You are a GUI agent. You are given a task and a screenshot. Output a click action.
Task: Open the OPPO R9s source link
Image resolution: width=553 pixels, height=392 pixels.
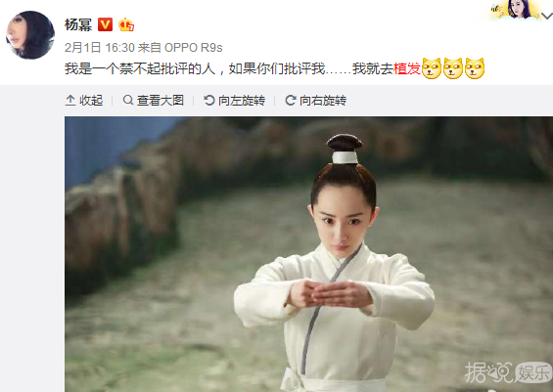(194, 48)
